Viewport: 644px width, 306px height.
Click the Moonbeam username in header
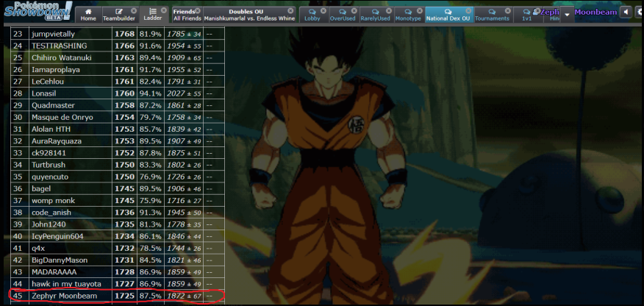click(x=595, y=12)
